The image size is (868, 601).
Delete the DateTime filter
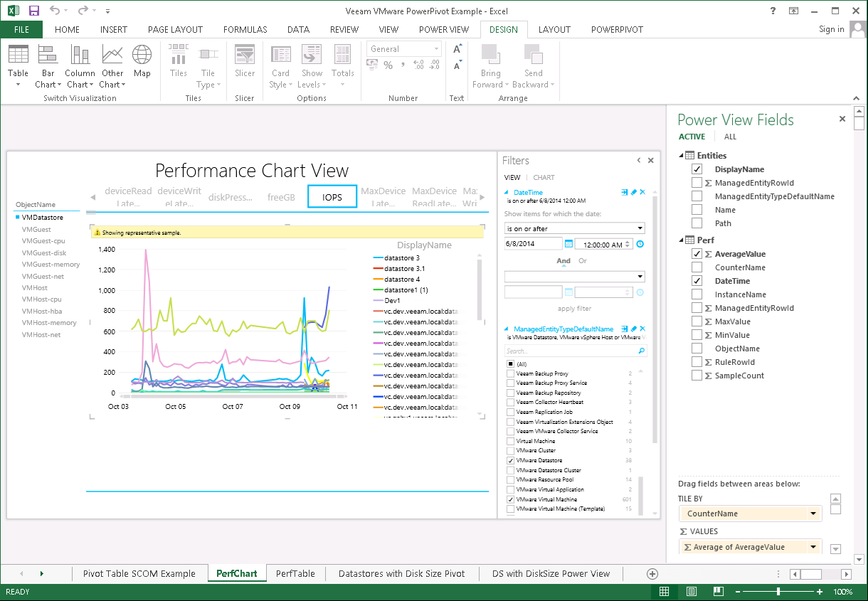point(642,192)
